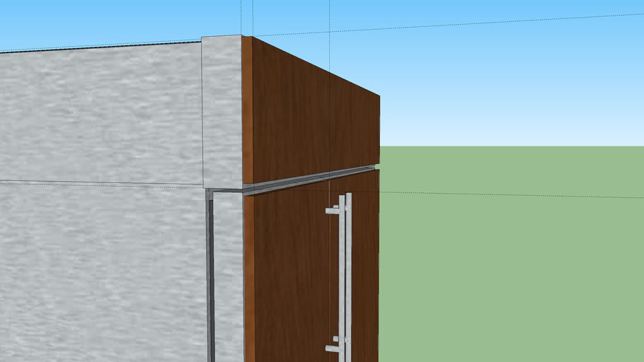The width and height of the screenshot is (644, 362).
Task: Click the upper concrete wall on the left
Action: [x=99, y=113]
